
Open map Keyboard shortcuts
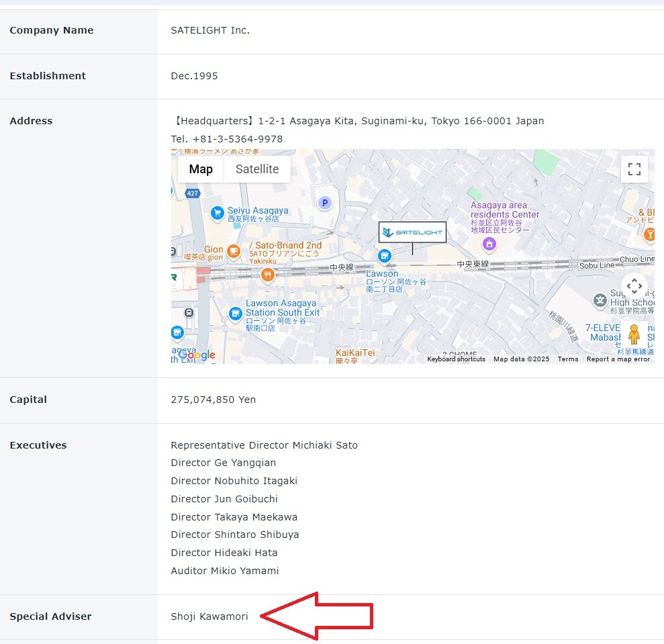pos(456,359)
